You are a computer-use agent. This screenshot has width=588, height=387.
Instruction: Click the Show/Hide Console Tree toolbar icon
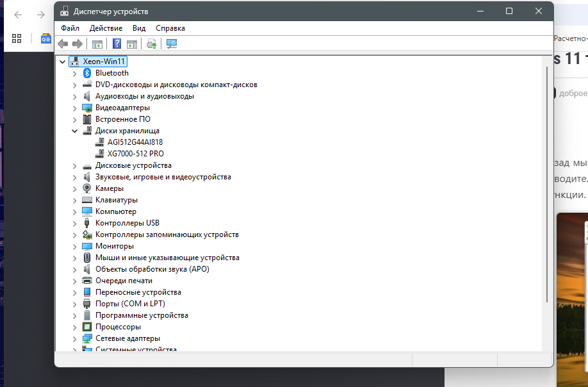tap(97, 44)
